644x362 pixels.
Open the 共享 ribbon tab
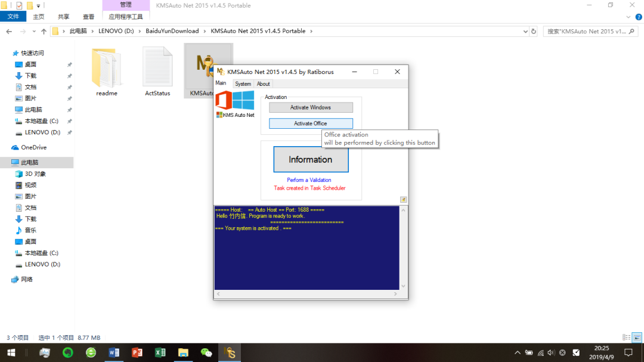(x=63, y=17)
